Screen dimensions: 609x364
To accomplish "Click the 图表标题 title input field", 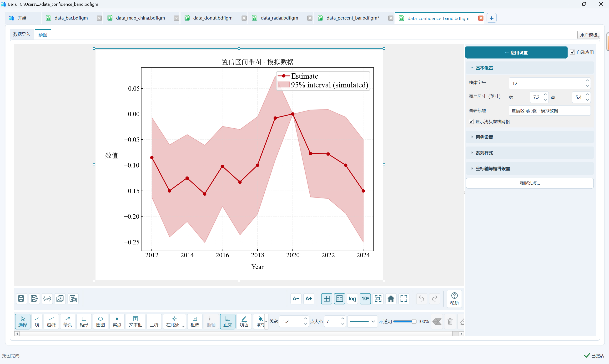I will tap(549, 111).
